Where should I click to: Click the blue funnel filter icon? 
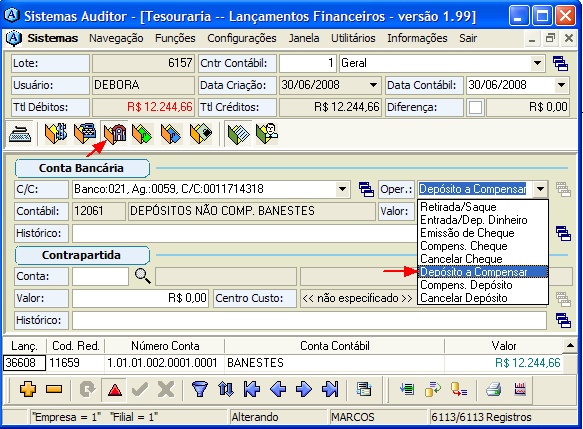(200, 389)
